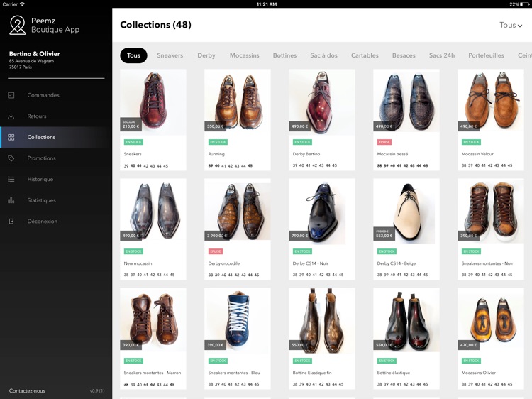Viewport: 532px width, 399px height.
Task: Open the New mocassin product photo
Action: pyautogui.click(x=153, y=212)
